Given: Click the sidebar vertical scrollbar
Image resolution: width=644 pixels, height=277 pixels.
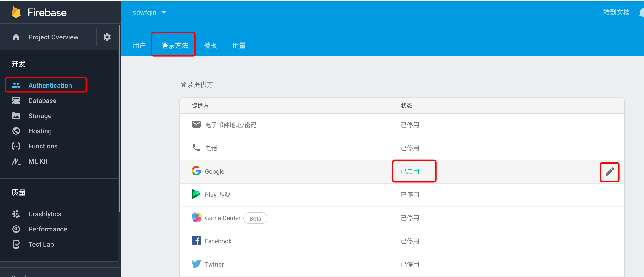Looking at the screenshot, I should 120,117.
